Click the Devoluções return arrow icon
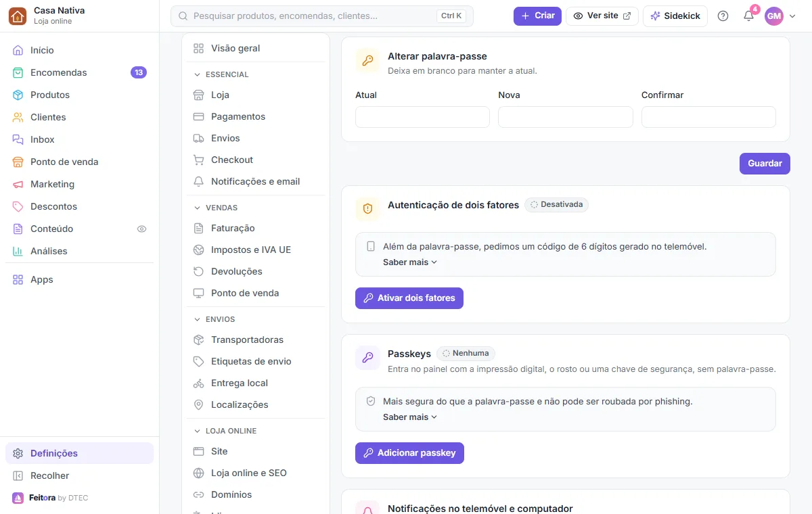This screenshot has height=514, width=812. (198, 271)
